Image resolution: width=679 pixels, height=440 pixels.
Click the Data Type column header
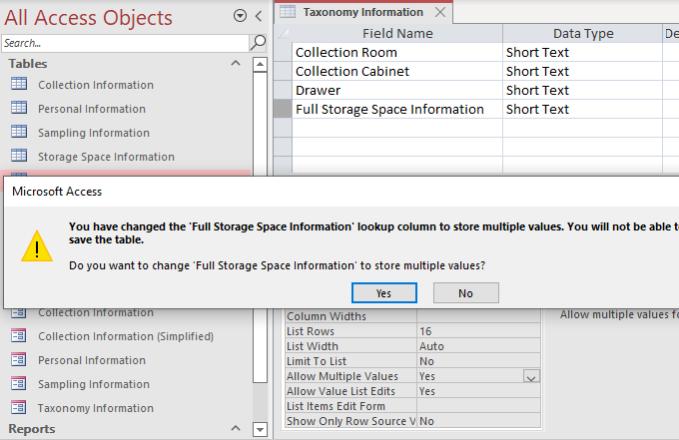click(583, 33)
